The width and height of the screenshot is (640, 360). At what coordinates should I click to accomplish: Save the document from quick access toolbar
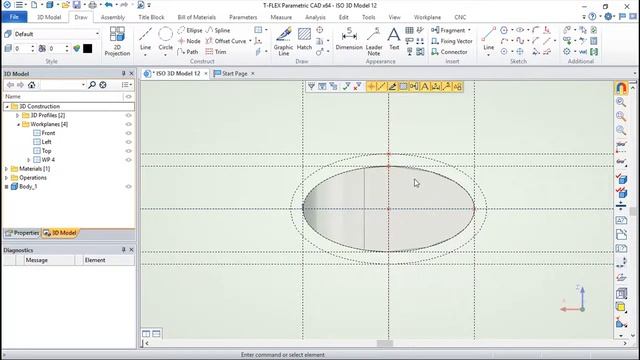(77, 5)
